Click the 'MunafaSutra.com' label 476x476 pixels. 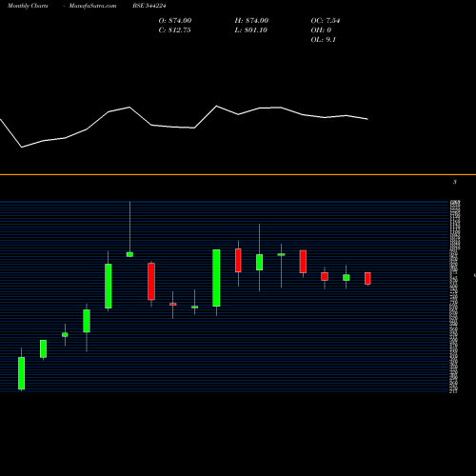click(x=92, y=6)
